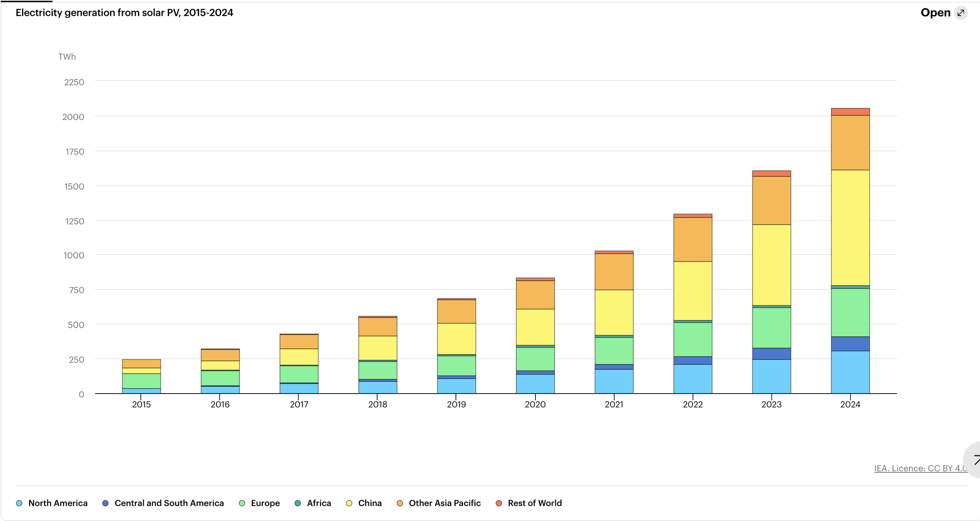Select the China segment of the 2018 bar
Image resolution: width=980 pixels, height=521 pixels.
pos(377,348)
